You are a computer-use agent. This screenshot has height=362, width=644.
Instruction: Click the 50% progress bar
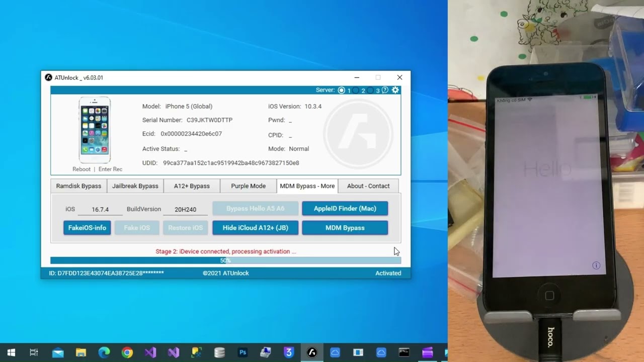coord(225,260)
